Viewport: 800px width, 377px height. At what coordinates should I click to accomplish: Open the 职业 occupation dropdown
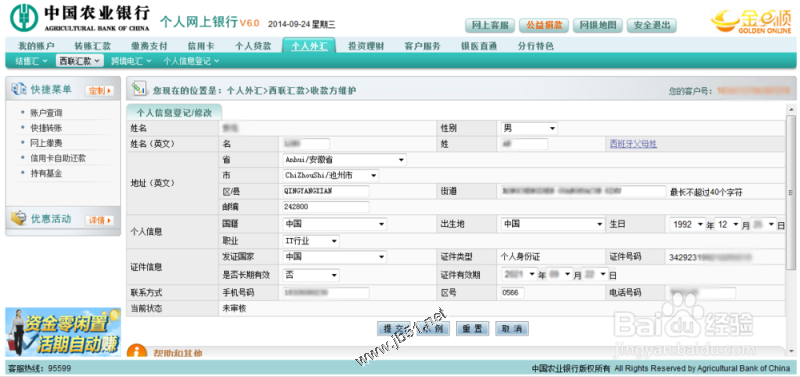click(x=311, y=241)
